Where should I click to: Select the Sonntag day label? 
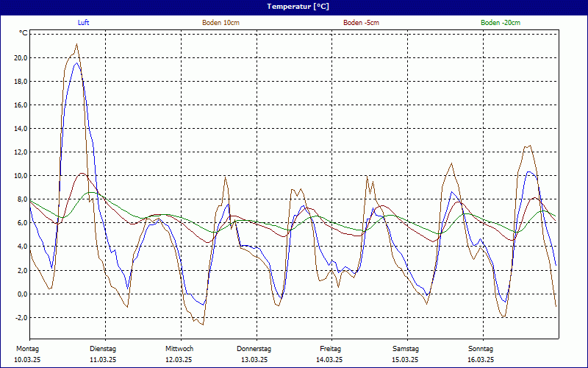tap(481, 349)
